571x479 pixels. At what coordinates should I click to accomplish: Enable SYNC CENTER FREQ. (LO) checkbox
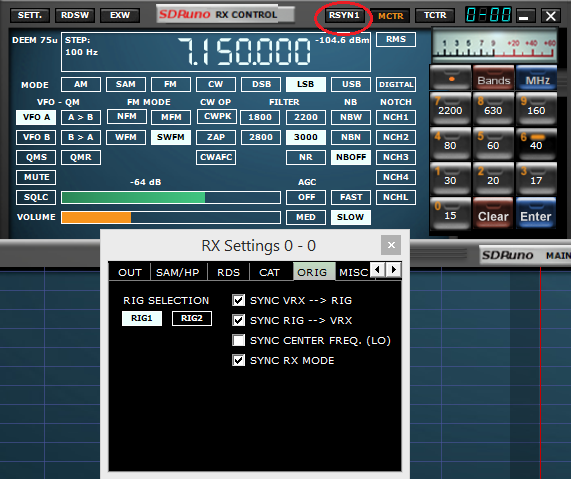tap(239, 340)
